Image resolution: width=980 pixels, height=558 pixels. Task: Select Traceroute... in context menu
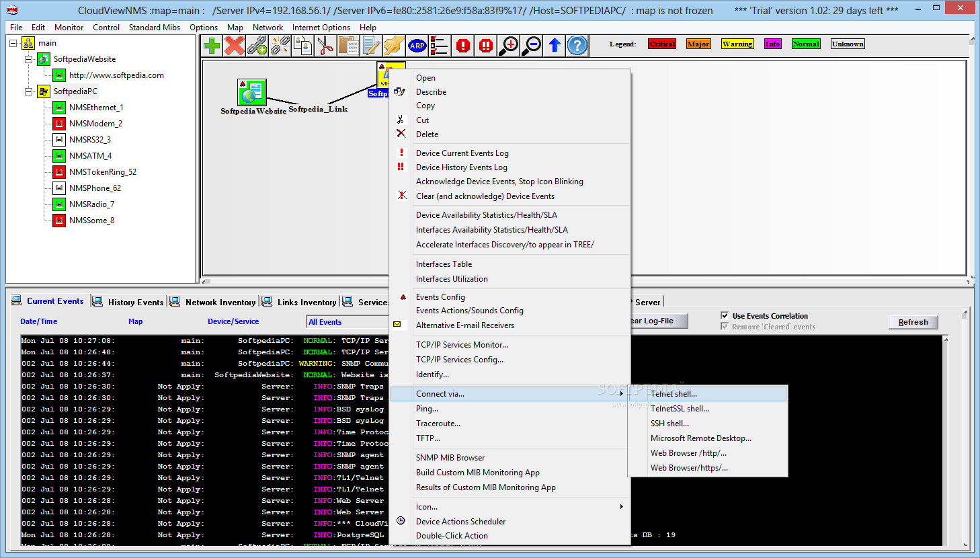tap(509, 424)
